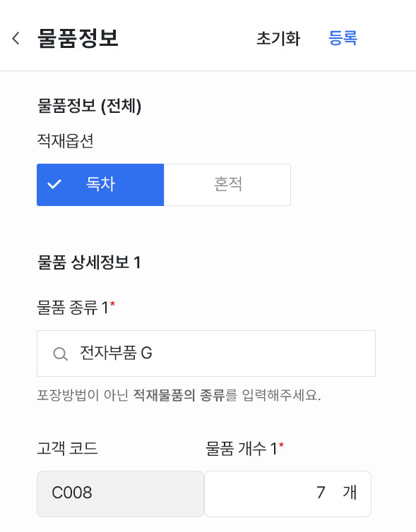Viewport: 416px width, 532px height.
Task: Select the 독차 loading option
Action: click(x=100, y=185)
